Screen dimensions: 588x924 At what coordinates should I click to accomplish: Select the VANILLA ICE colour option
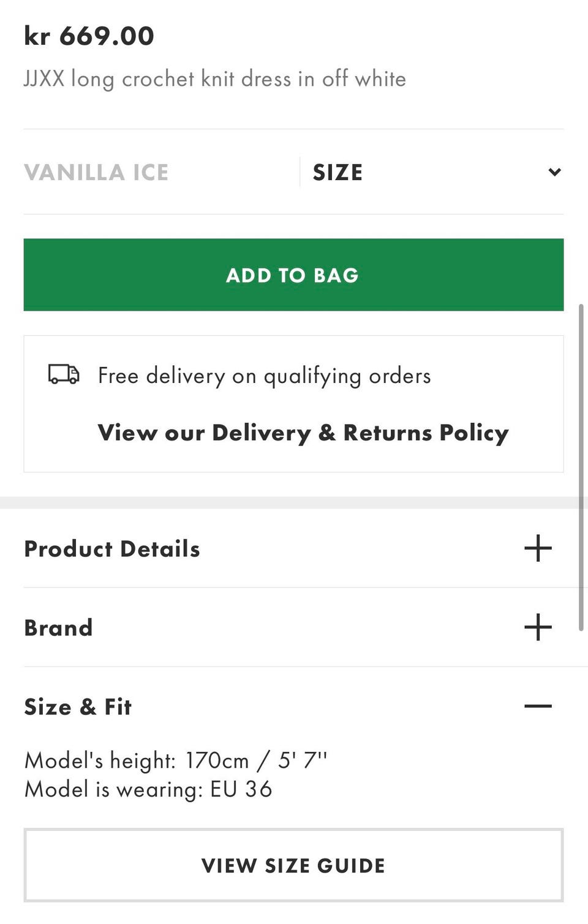click(x=96, y=172)
